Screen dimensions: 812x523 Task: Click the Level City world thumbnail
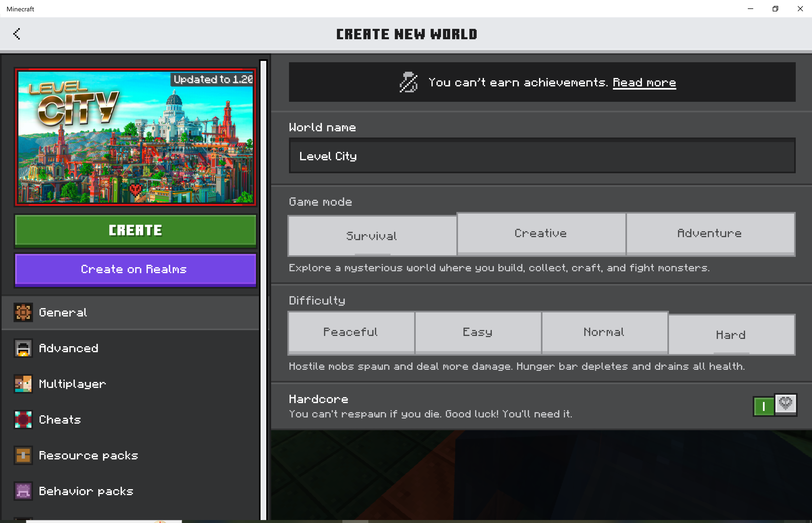[x=135, y=137]
